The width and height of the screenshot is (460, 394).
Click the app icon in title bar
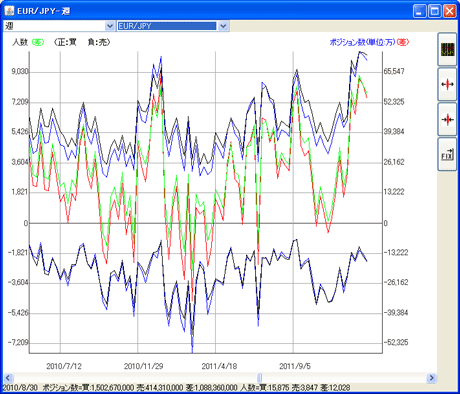point(9,11)
